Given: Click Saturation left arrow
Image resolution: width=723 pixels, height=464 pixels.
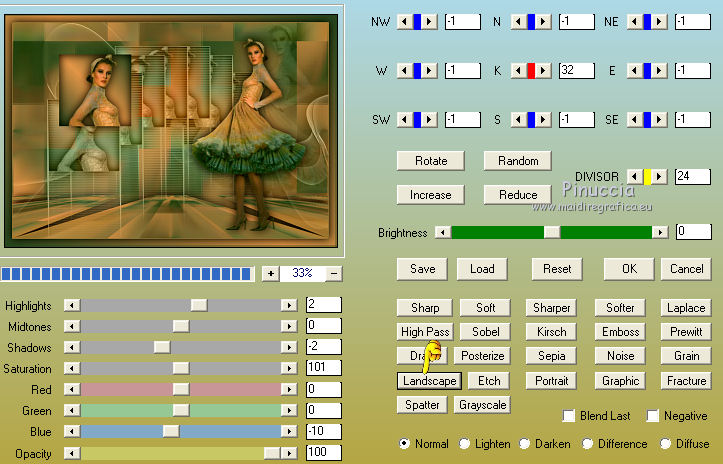Looking at the screenshot, I should tap(72, 368).
